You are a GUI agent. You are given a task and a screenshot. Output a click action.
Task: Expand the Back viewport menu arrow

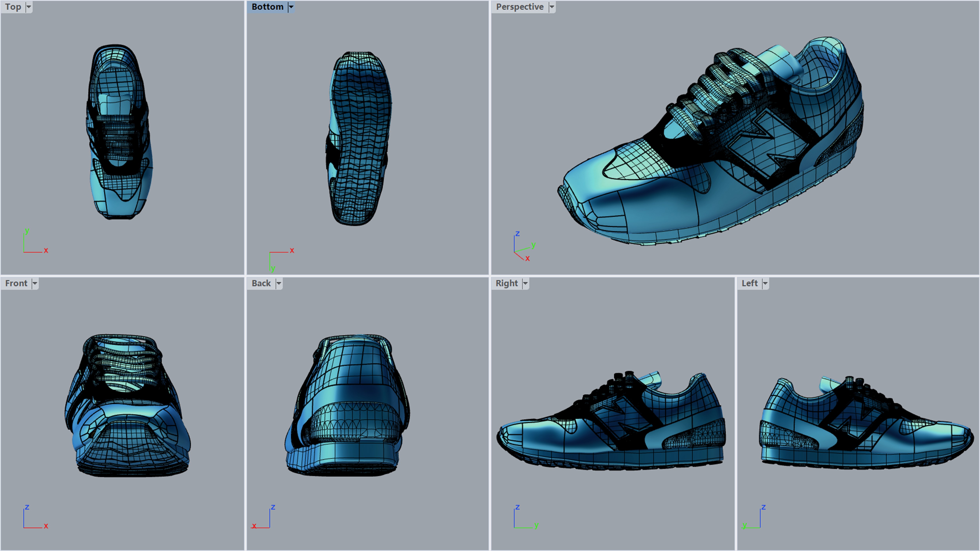[279, 283]
